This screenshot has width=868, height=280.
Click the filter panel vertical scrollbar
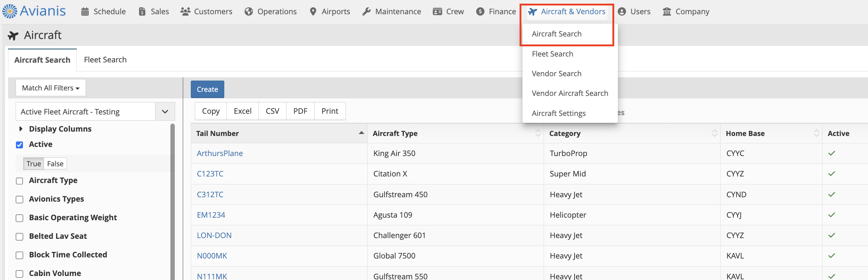173,202
